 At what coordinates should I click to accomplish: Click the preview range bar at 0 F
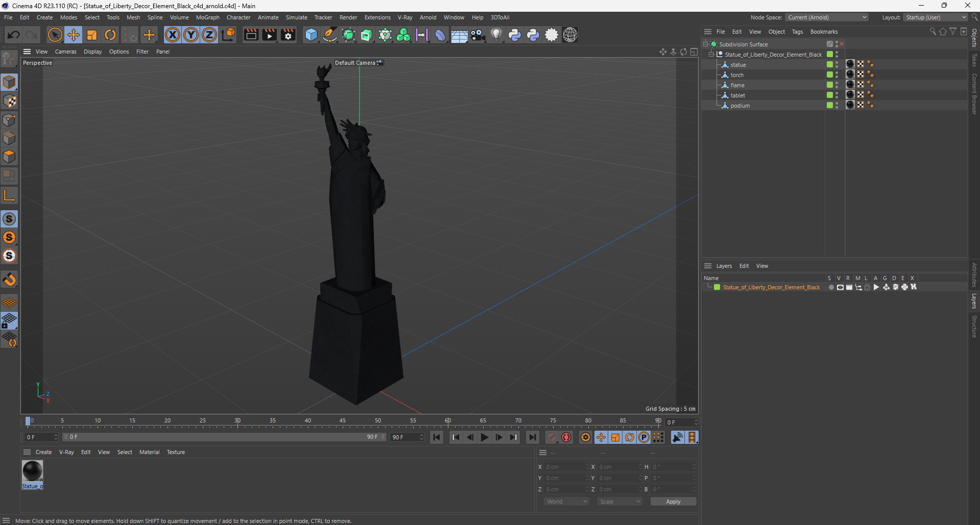tap(224, 437)
